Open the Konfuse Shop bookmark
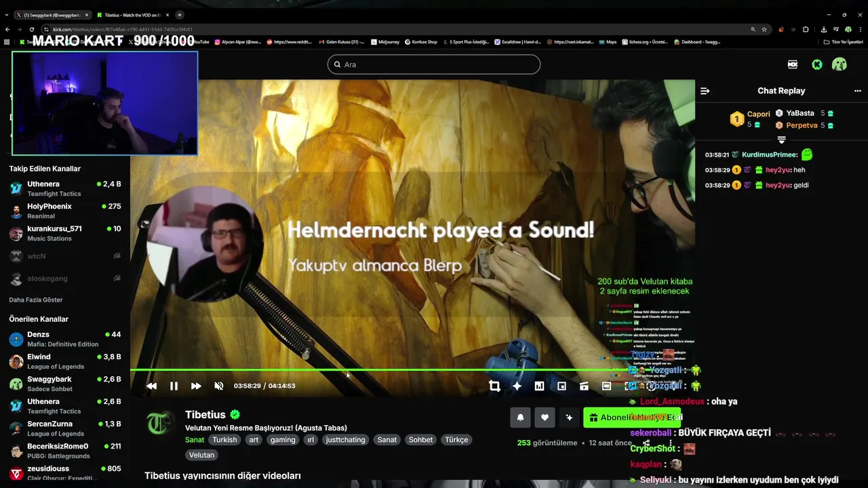The height and width of the screenshot is (488, 868). [x=421, y=42]
